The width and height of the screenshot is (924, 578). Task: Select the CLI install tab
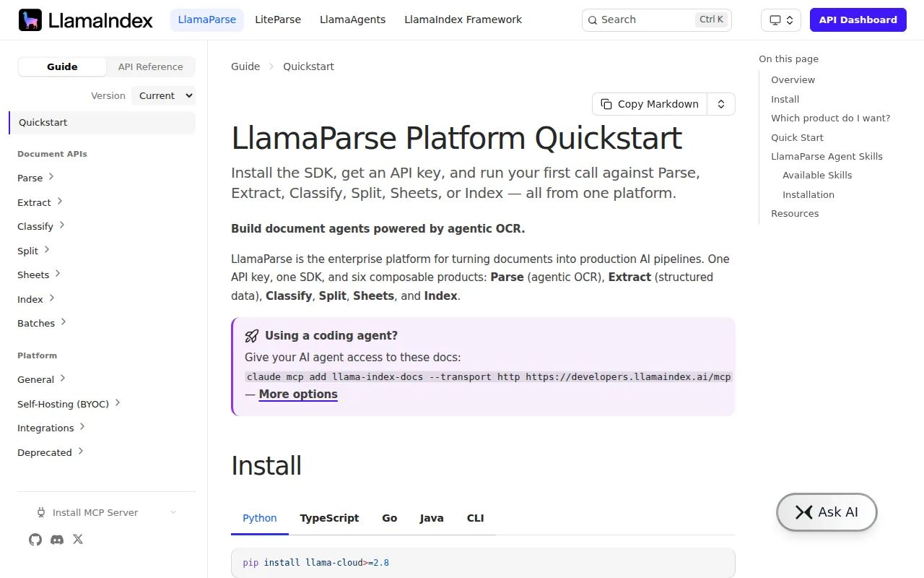click(x=476, y=518)
